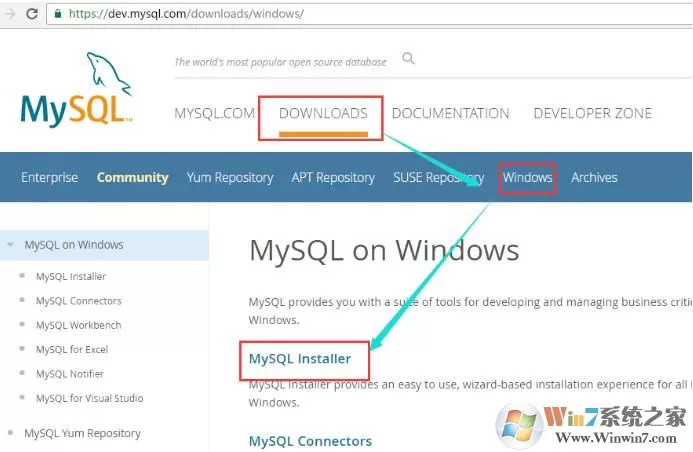Click the browser reload icon
The width and height of the screenshot is (693, 452).
coord(32,14)
